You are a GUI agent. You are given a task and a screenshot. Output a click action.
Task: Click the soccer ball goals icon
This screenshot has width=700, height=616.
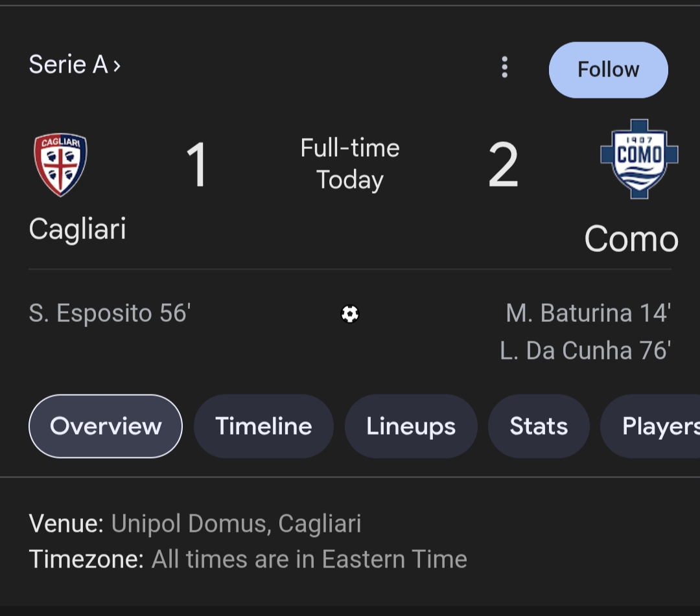[x=350, y=314]
